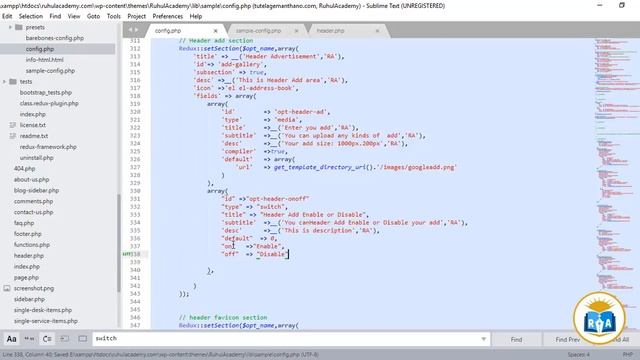The height and width of the screenshot is (360, 640).
Task: Toggle whole word matching in find bar
Action: tap(29, 339)
